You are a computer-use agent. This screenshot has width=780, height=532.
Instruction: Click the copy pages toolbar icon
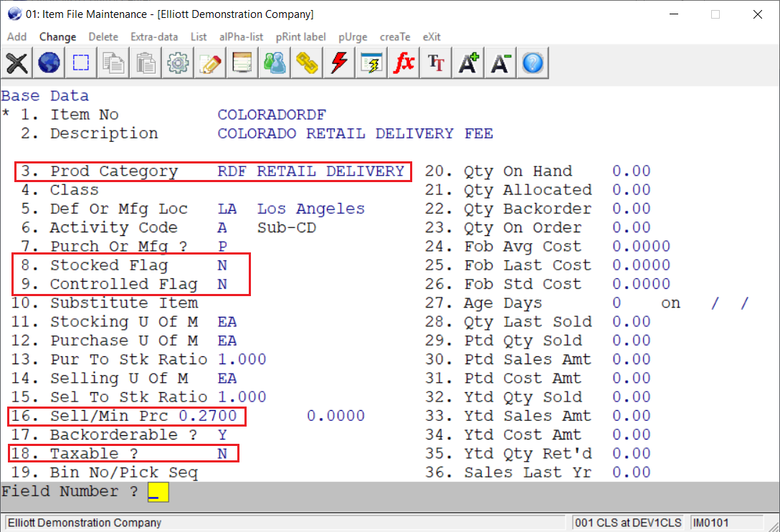point(113,63)
